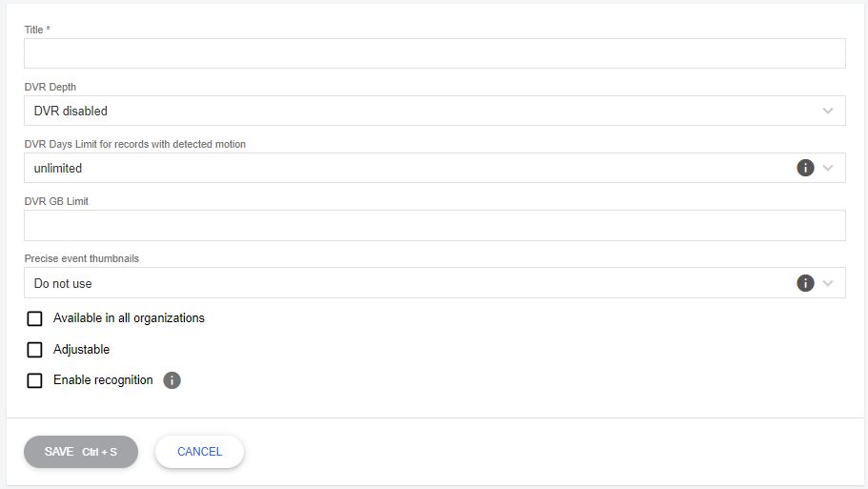Click the info icon in DVR Days Limit field
This screenshot has width=868, height=489.
805,168
